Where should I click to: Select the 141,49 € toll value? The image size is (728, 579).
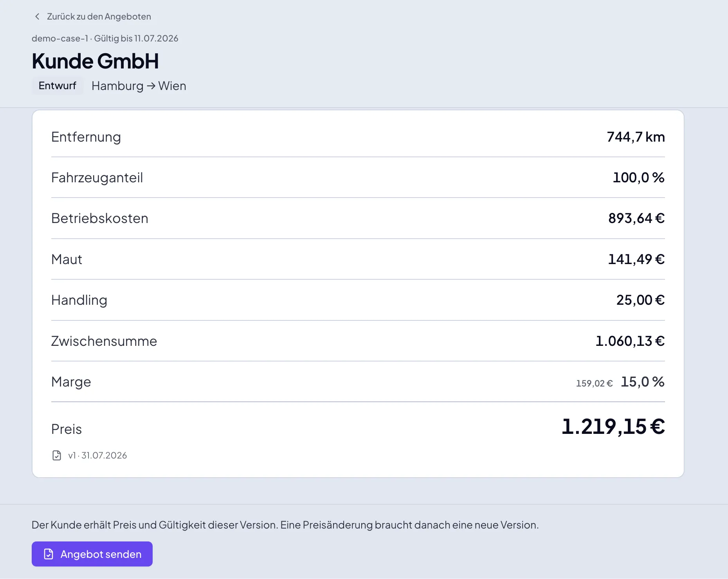point(636,259)
